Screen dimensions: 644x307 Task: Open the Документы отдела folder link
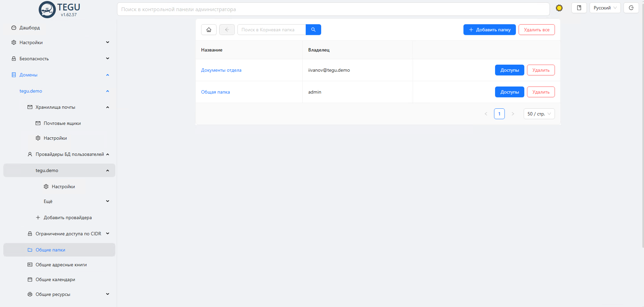(221, 70)
